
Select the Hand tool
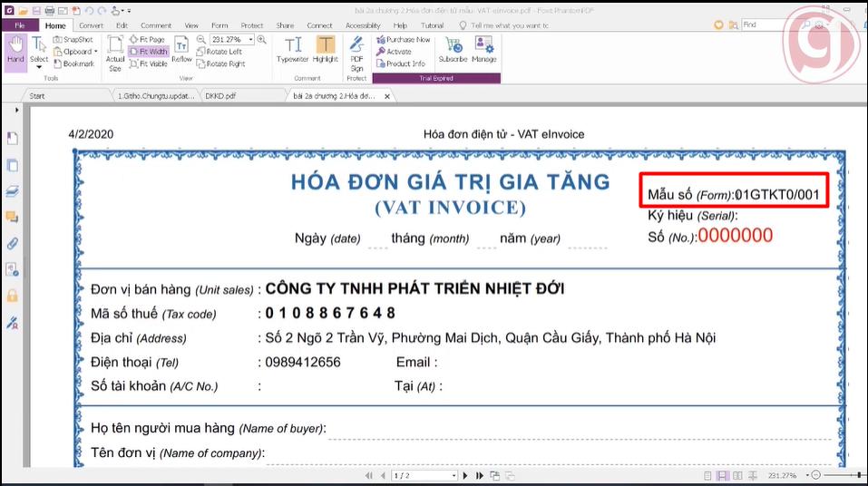[x=15, y=51]
